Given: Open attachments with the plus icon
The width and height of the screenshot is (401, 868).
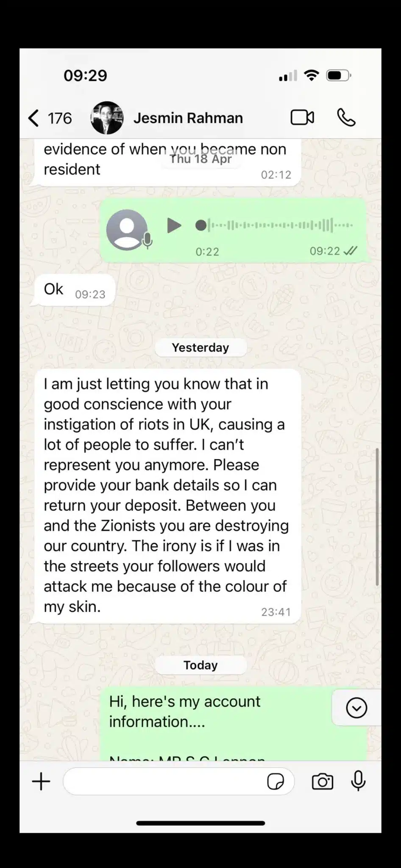Looking at the screenshot, I should (x=41, y=781).
